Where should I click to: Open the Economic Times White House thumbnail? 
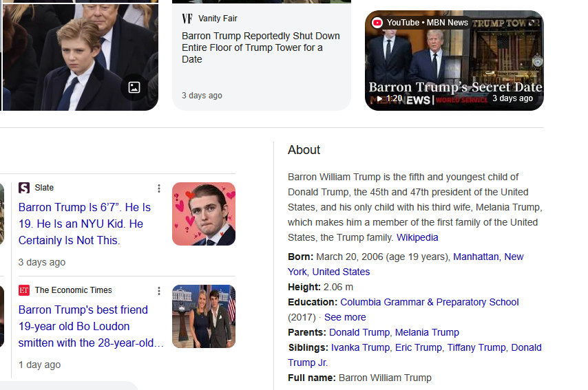pyautogui.click(x=203, y=316)
